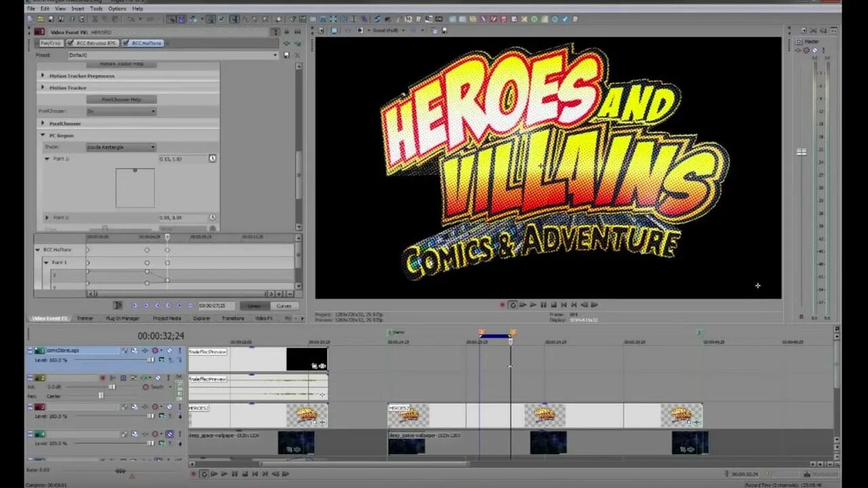Toggle sync cursor in keyframe controller

pyautogui.click(x=118, y=306)
